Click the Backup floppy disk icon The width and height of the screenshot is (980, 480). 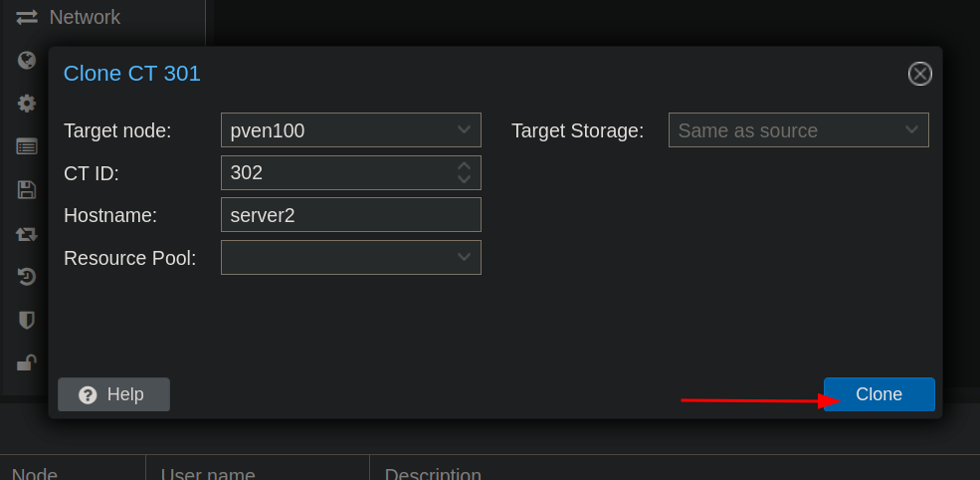coord(27,189)
